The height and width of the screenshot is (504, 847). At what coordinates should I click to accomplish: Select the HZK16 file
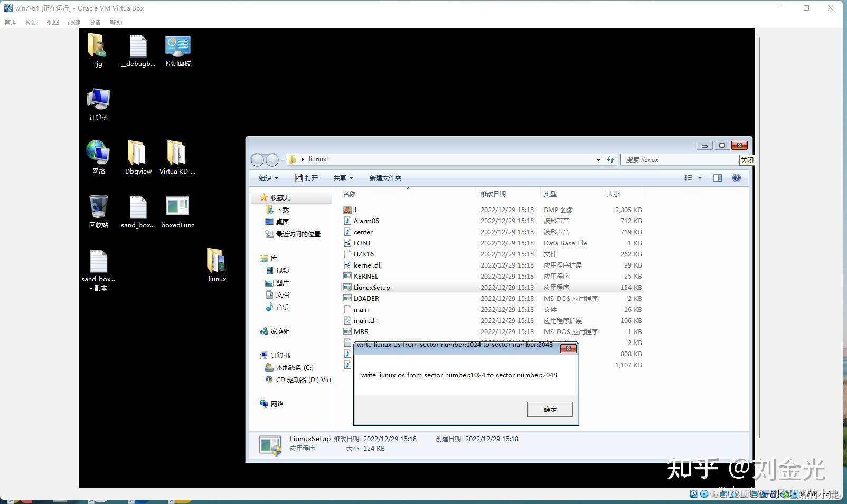point(492,254)
